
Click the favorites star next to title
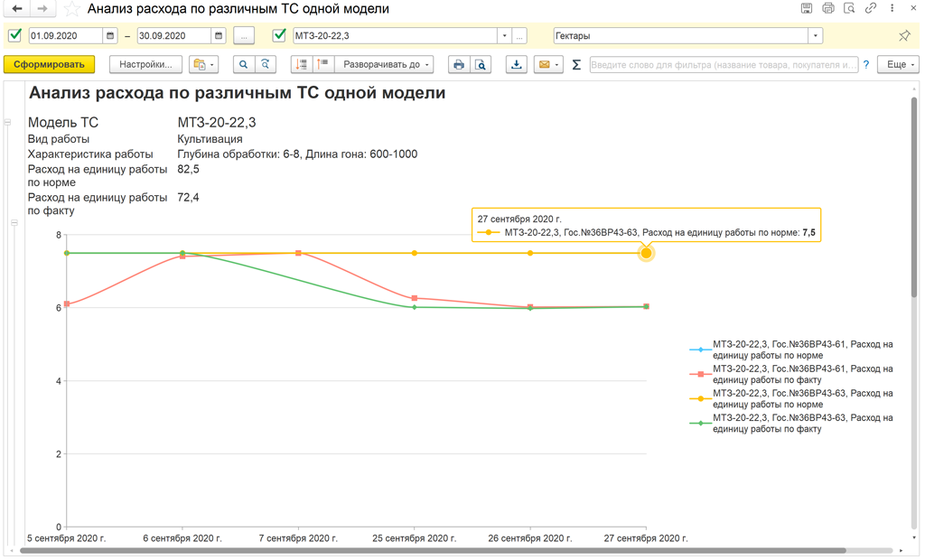click(x=71, y=9)
